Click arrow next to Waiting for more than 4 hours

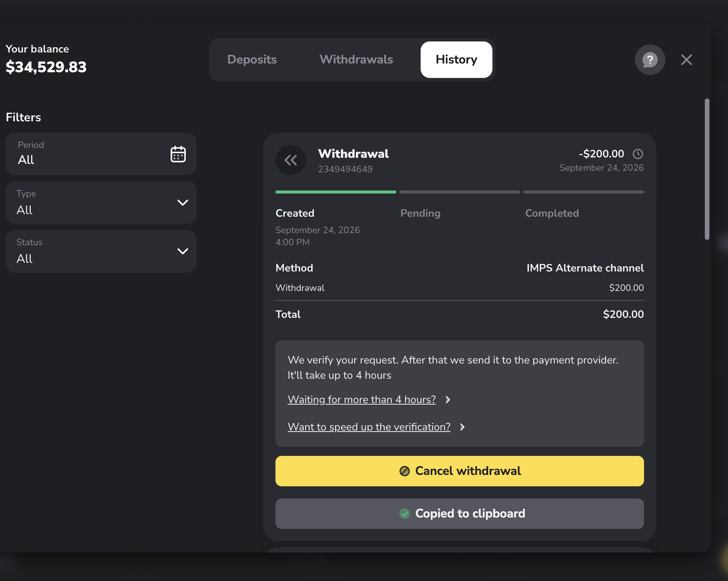(x=448, y=400)
